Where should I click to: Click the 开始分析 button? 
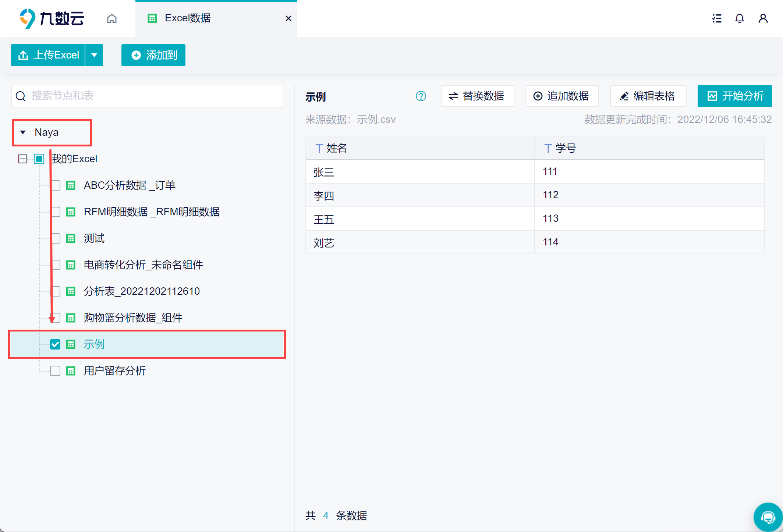[734, 96]
